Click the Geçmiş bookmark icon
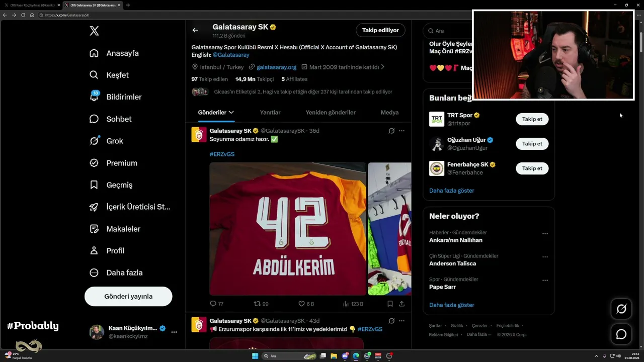The height and width of the screenshot is (362, 644). coord(94,185)
